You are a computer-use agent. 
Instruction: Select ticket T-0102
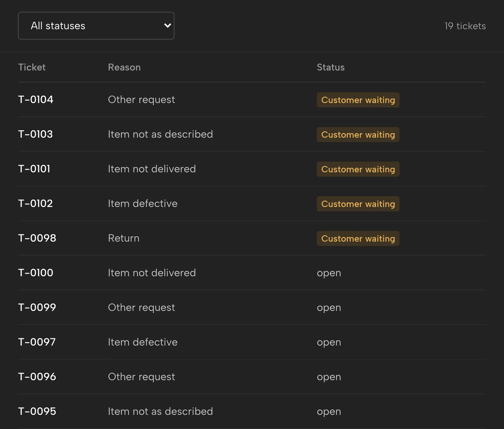point(35,203)
